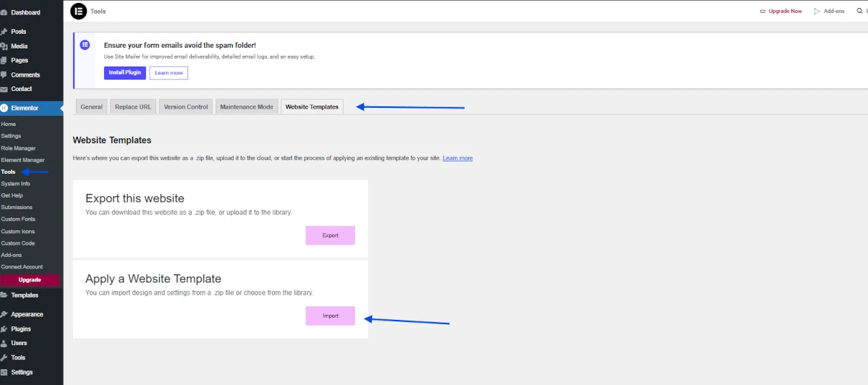Image resolution: width=868 pixels, height=385 pixels.
Task: Open Elementor Home submenu item
Action: click(9, 124)
